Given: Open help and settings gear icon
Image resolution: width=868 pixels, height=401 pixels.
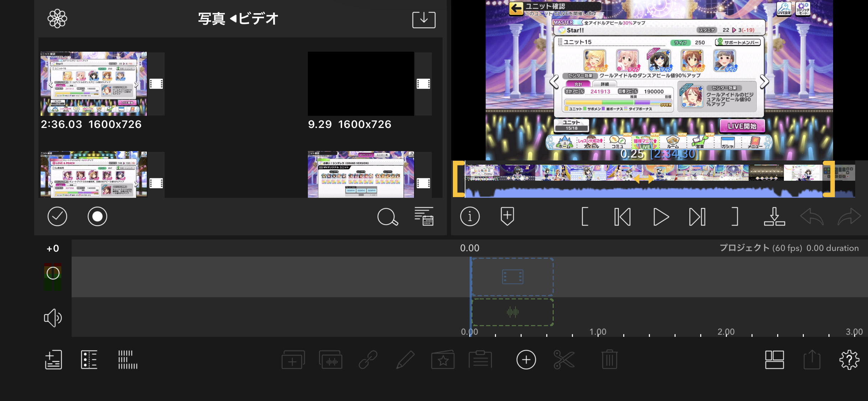Looking at the screenshot, I should 849,360.
